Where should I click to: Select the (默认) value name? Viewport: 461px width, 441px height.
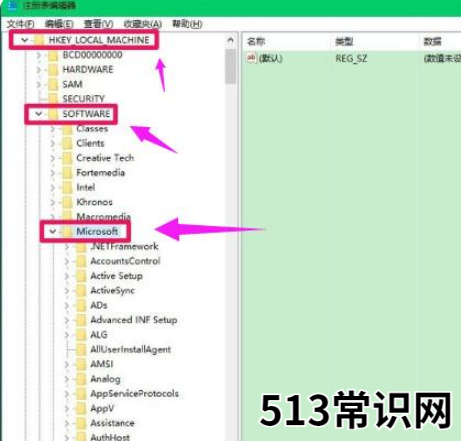tap(270, 59)
